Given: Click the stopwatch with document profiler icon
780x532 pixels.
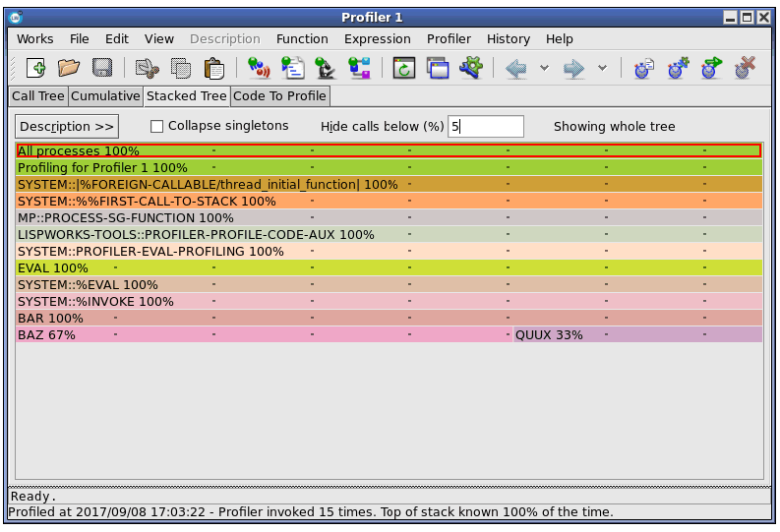Looking at the screenshot, I should 644,68.
